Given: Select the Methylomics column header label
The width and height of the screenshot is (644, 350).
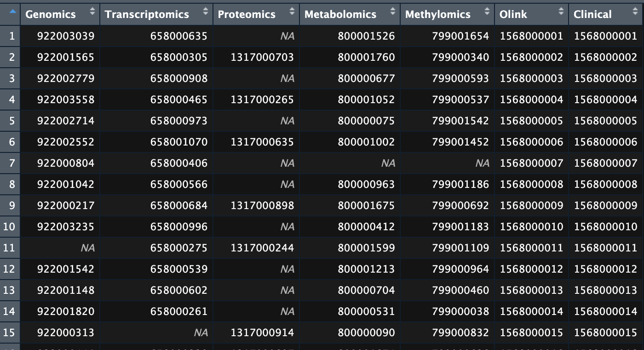Looking at the screenshot, I should pos(438,14).
